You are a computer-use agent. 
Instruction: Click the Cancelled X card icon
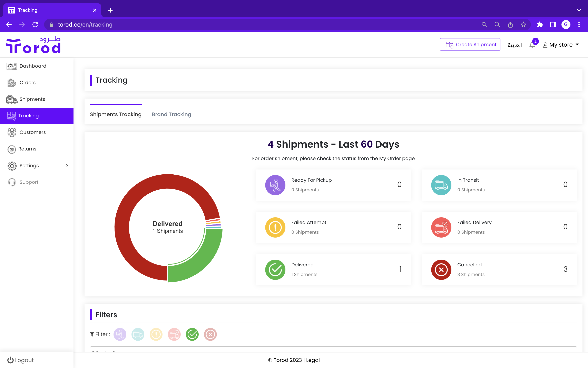[441, 270]
